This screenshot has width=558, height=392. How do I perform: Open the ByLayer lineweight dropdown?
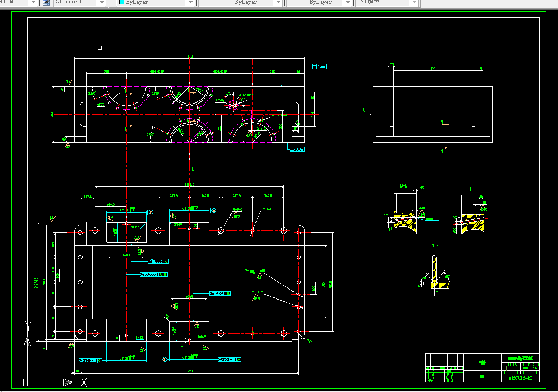tap(347, 3)
